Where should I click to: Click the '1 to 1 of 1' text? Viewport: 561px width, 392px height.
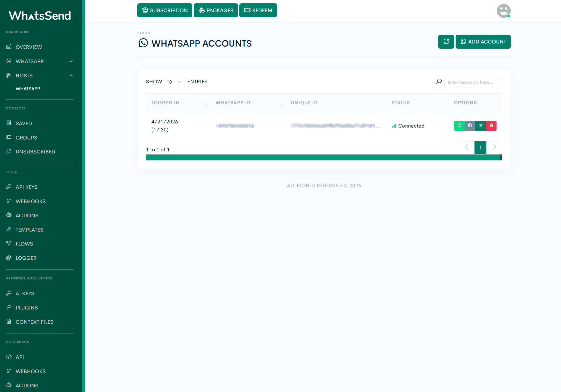click(x=157, y=150)
